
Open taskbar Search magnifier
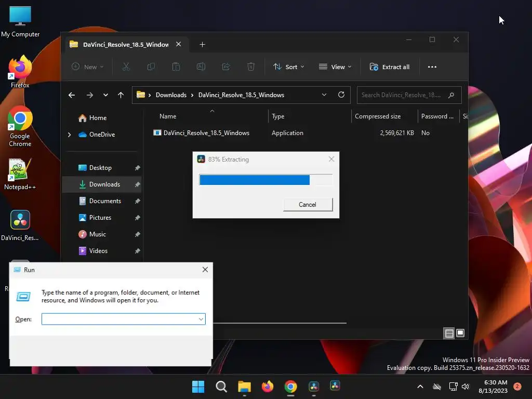tap(221, 387)
